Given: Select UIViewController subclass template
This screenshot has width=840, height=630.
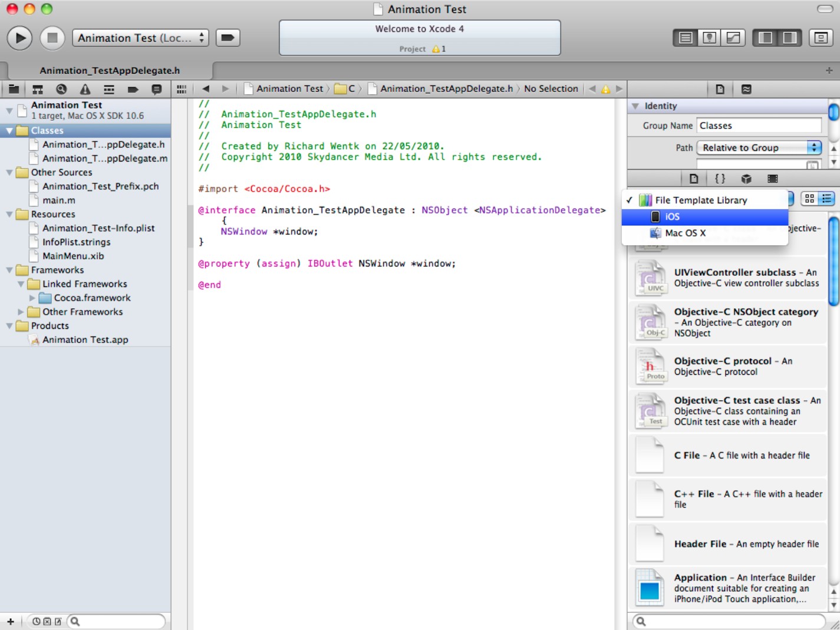Looking at the screenshot, I should pyautogui.click(x=728, y=278).
